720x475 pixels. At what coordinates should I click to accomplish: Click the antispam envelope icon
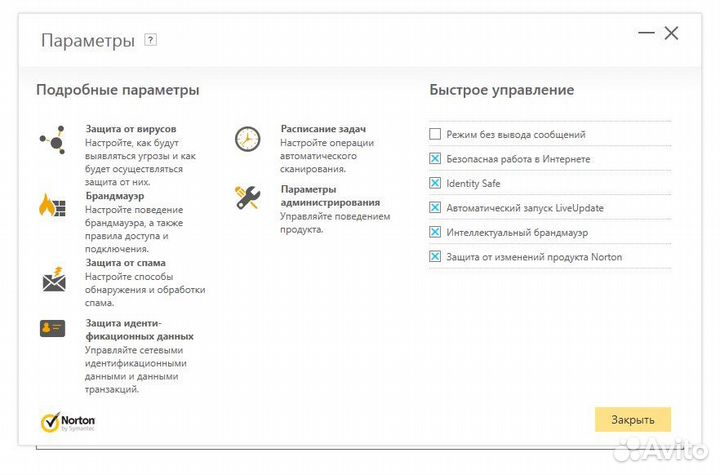pyautogui.click(x=53, y=279)
